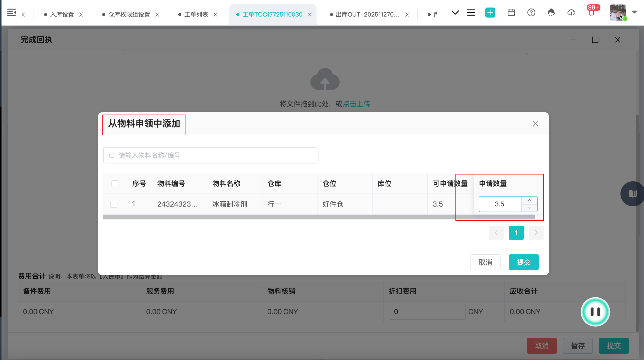Check the select-all header checkbox
This screenshot has width=644, height=360.
115,184
